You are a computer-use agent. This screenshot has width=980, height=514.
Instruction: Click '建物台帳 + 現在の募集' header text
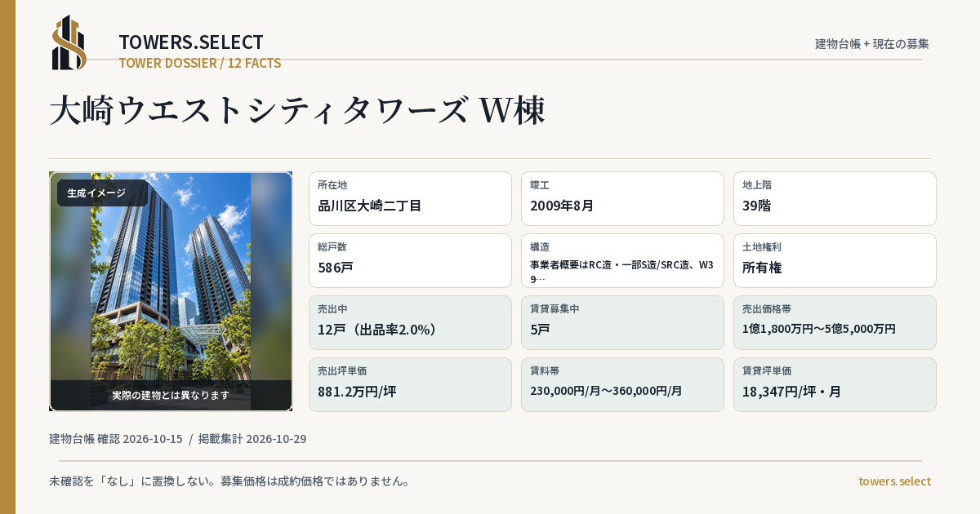tap(872, 44)
